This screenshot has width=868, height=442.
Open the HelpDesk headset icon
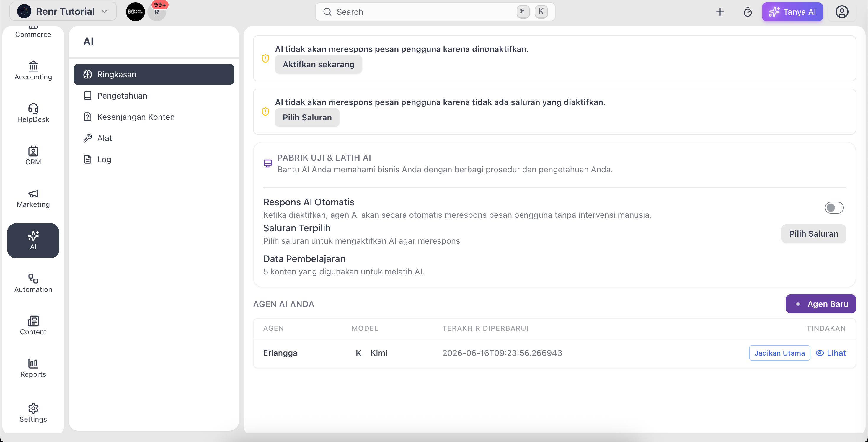click(33, 108)
